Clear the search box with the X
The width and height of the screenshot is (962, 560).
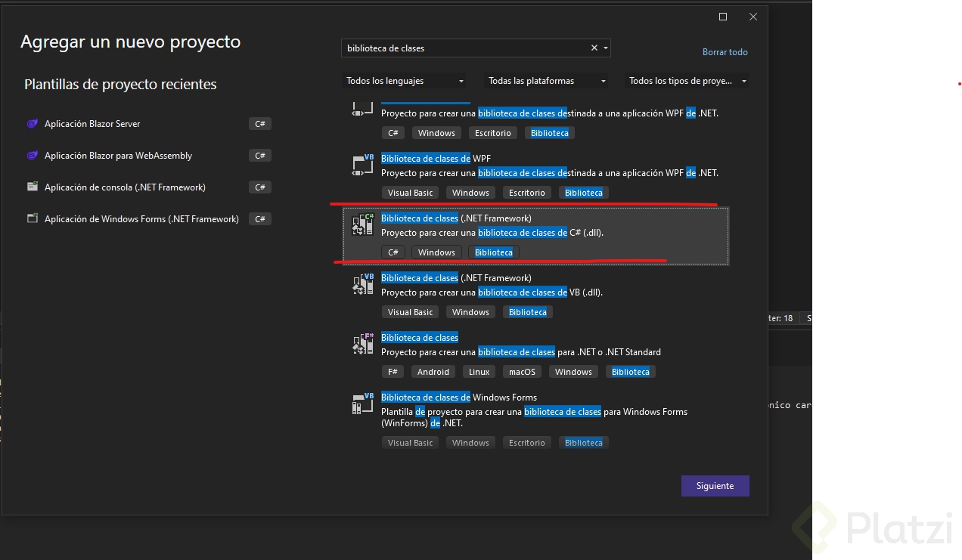pos(594,48)
